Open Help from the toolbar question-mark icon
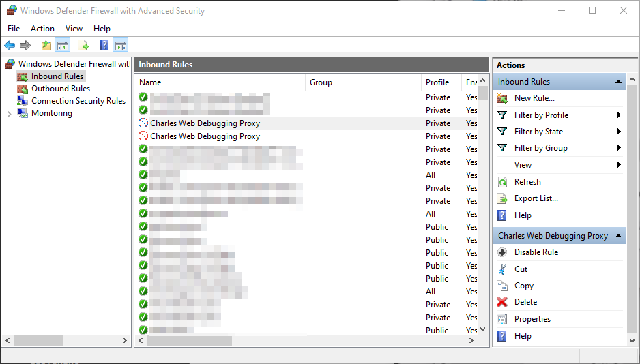 point(104,45)
